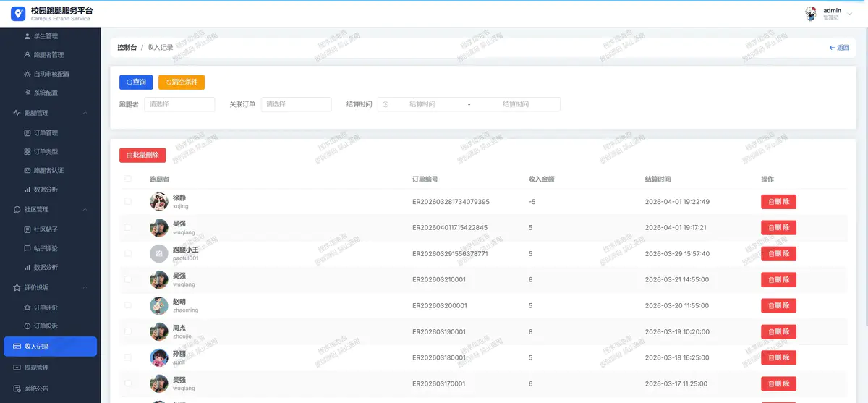Check the row checkbox for 孙丽
868x403 pixels.
coord(128,357)
